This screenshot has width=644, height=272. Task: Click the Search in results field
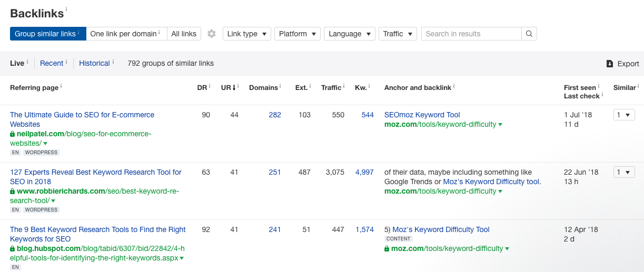point(471,34)
